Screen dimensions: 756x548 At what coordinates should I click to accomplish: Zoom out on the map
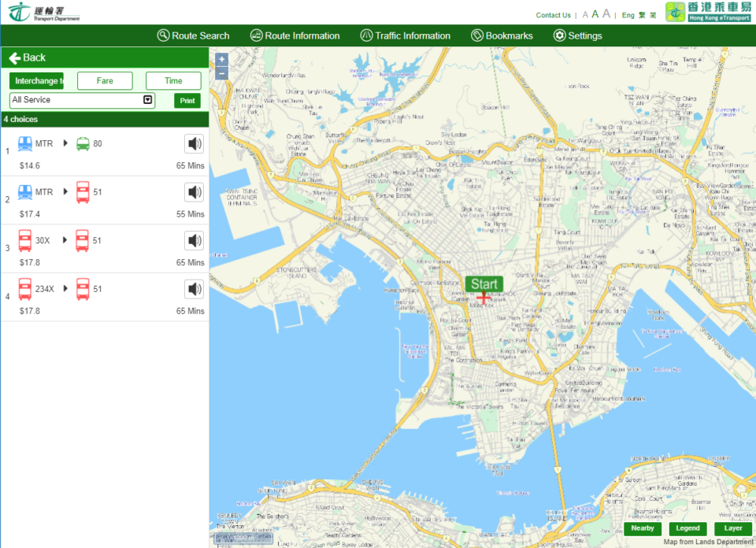221,73
